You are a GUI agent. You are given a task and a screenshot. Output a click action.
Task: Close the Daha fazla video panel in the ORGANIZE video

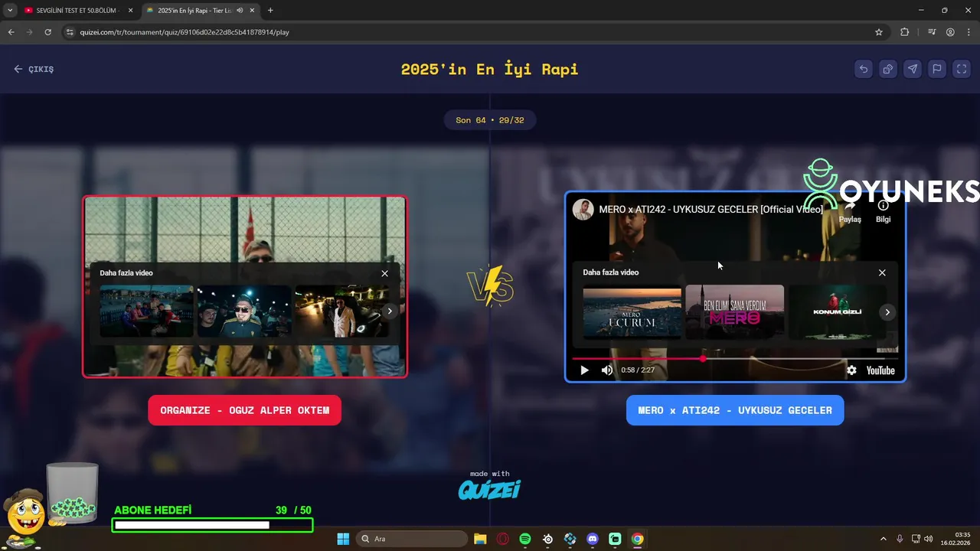[384, 273]
